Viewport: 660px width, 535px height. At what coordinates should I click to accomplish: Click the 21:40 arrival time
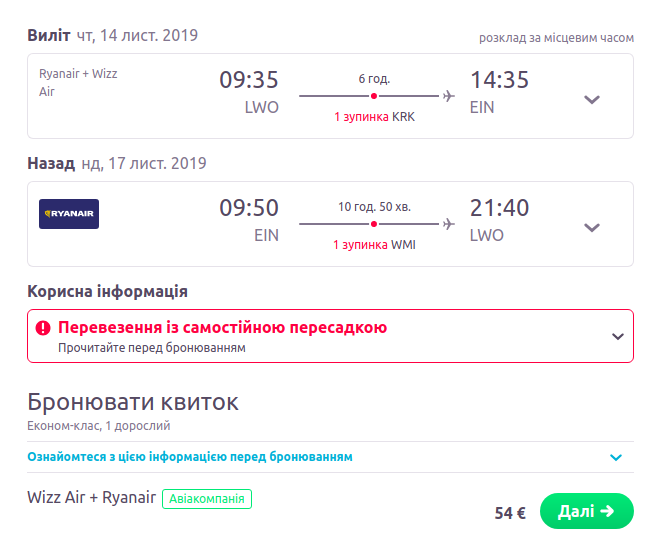(499, 208)
